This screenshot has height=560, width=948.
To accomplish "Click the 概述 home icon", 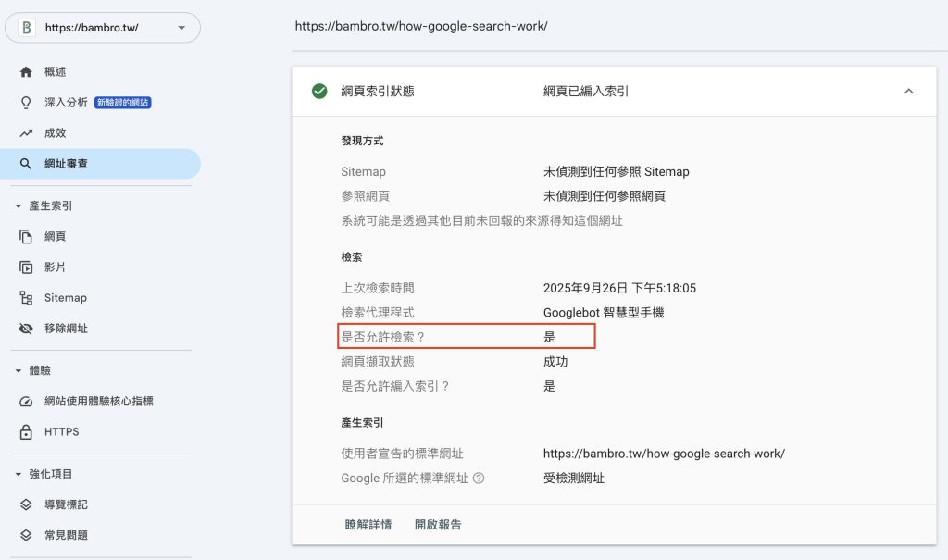I will [26, 72].
